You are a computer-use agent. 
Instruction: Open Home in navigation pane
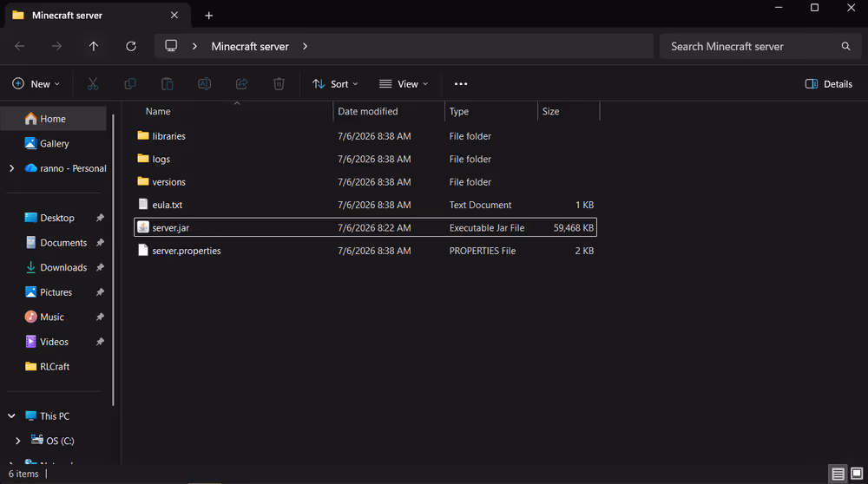54,119
